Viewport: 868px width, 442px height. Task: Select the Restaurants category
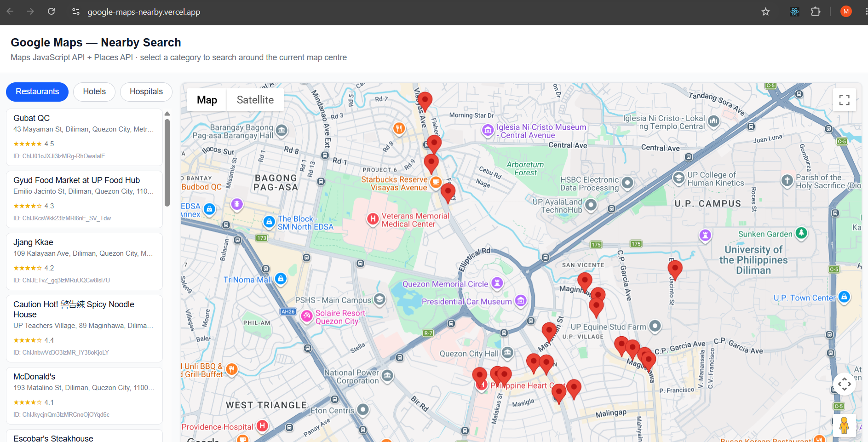coord(37,92)
